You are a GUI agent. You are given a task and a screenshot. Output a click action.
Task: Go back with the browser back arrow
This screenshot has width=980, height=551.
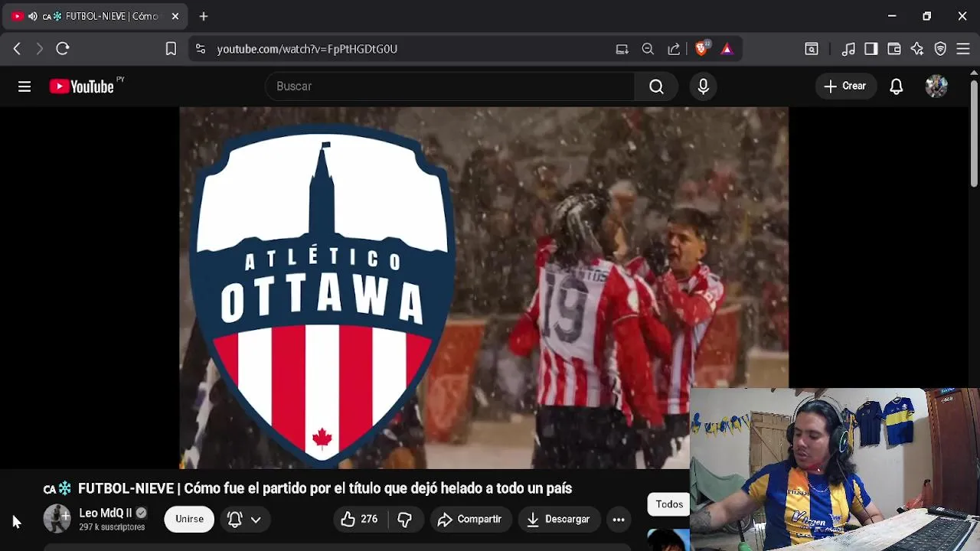coord(17,49)
